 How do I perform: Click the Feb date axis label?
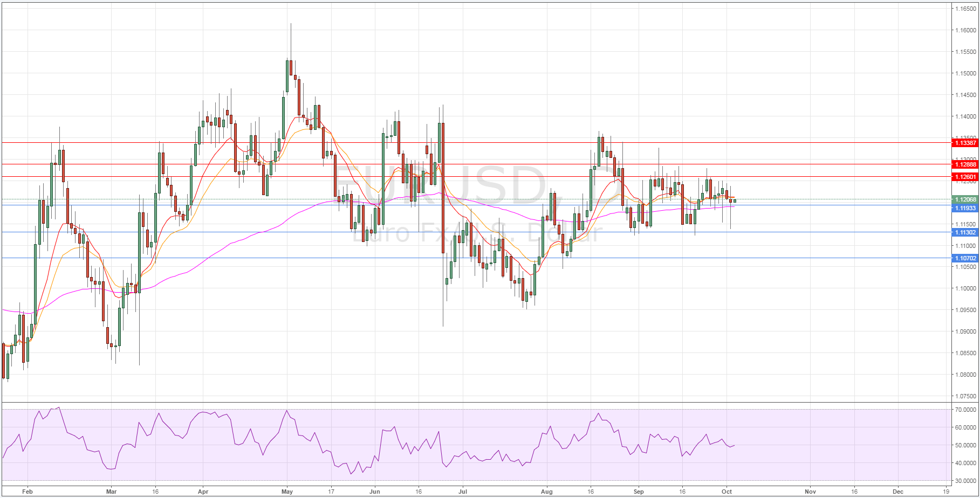pyautogui.click(x=28, y=492)
